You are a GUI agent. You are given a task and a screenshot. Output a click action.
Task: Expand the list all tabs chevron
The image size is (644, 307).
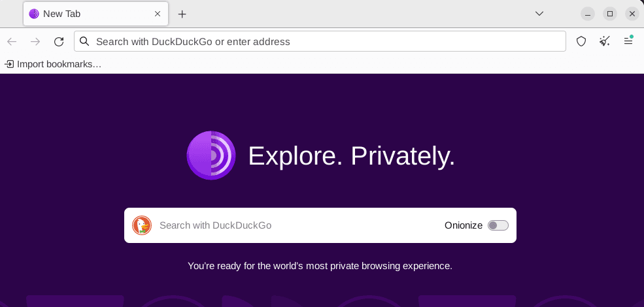click(x=539, y=14)
